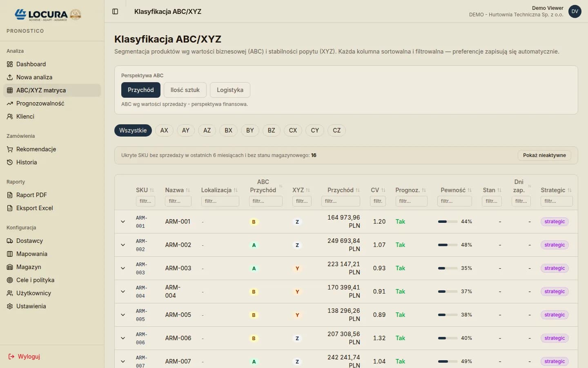Open Dashboard from the sidebar
Viewport: 588px width, 368px height.
[x=31, y=64]
